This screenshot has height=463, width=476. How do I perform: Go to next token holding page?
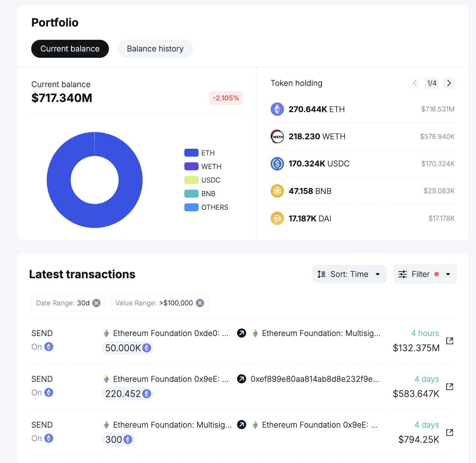pyautogui.click(x=449, y=83)
